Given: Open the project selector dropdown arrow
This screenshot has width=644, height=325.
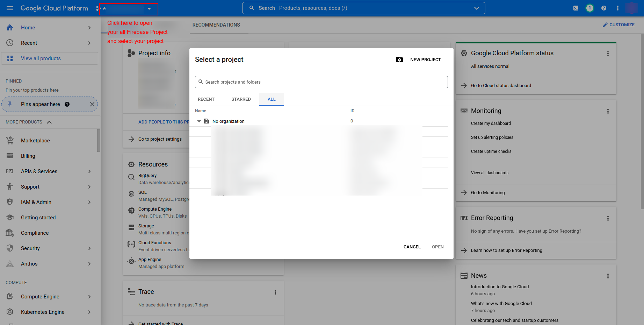Looking at the screenshot, I should pyautogui.click(x=149, y=9).
